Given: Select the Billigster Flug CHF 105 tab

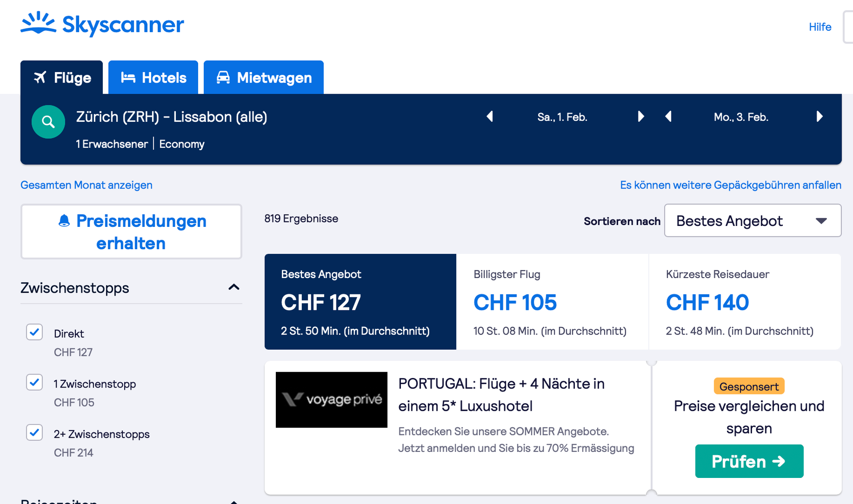Looking at the screenshot, I should click(552, 302).
